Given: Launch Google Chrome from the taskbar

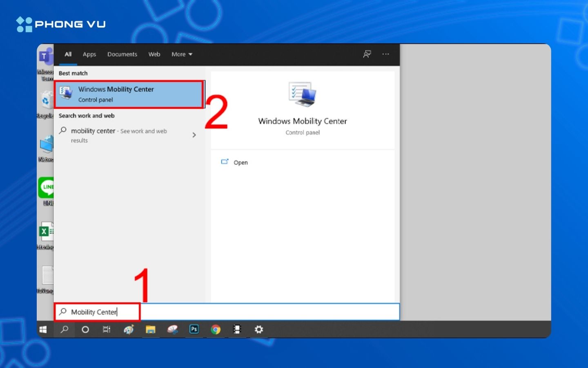Looking at the screenshot, I should click(x=216, y=330).
